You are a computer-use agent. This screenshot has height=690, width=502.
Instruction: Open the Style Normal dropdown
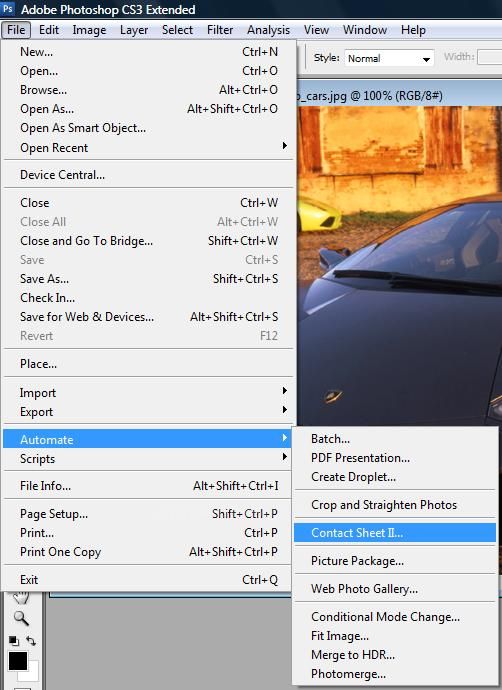pyautogui.click(x=389, y=58)
